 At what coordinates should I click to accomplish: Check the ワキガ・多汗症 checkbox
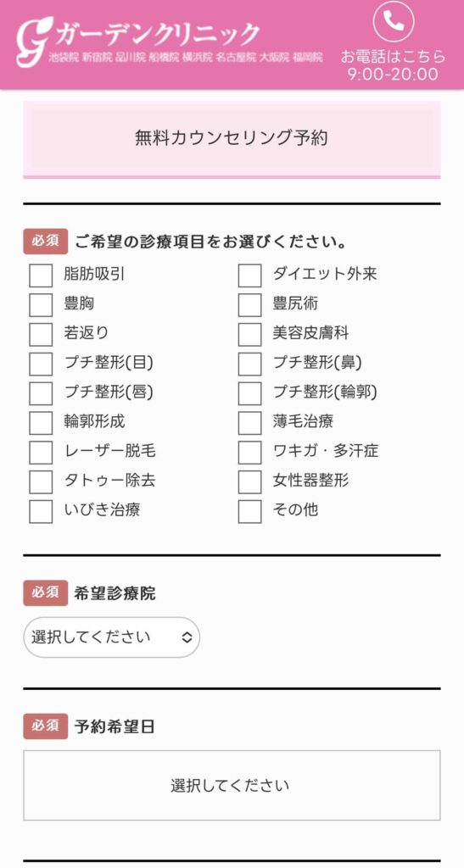[249, 453]
